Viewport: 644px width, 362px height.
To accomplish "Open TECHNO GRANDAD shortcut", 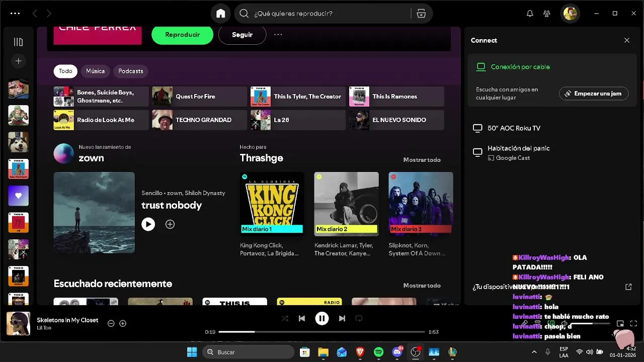I will tap(200, 120).
